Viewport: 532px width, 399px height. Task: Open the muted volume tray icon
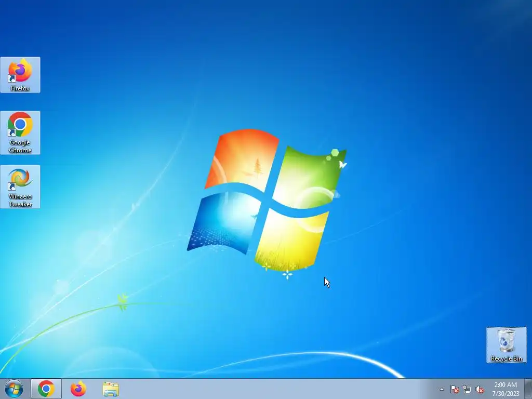480,390
